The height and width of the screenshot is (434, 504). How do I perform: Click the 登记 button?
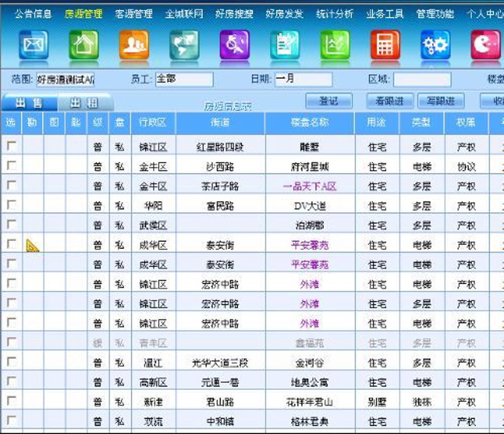(x=329, y=101)
